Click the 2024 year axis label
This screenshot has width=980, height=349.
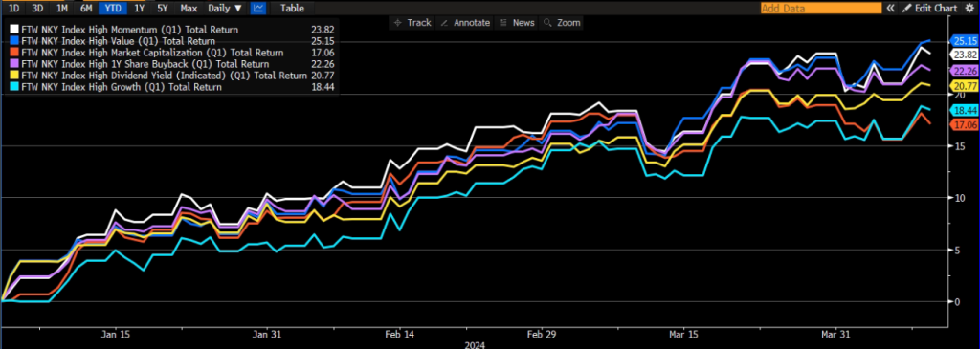475,344
